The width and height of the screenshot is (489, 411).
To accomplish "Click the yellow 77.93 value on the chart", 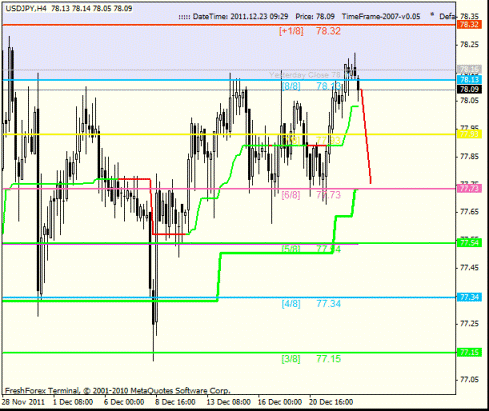I will (328, 140).
